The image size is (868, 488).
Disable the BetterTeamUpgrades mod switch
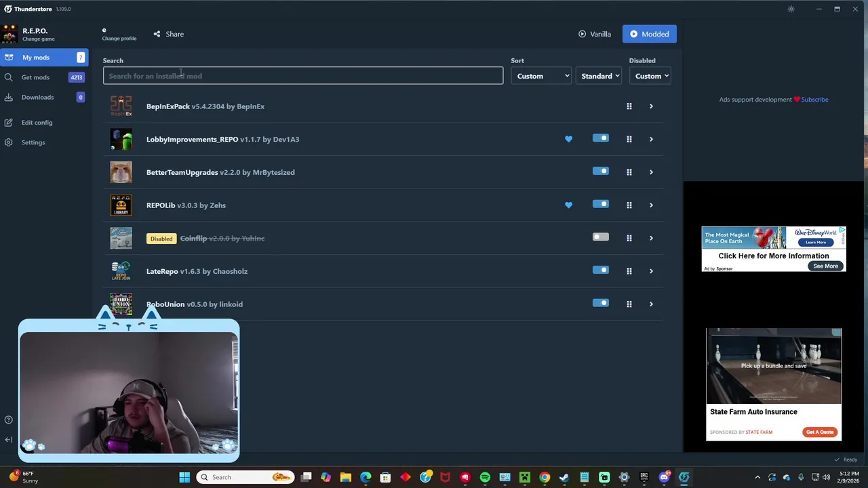click(601, 171)
